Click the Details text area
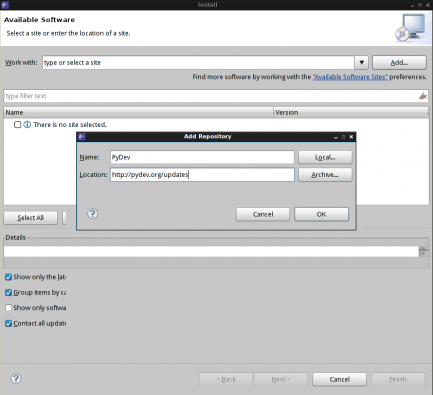 coord(211,252)
